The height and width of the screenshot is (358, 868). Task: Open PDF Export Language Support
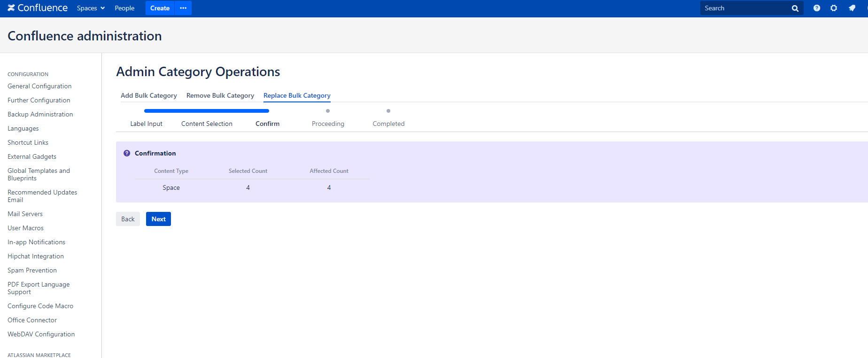tap(39, 288)
